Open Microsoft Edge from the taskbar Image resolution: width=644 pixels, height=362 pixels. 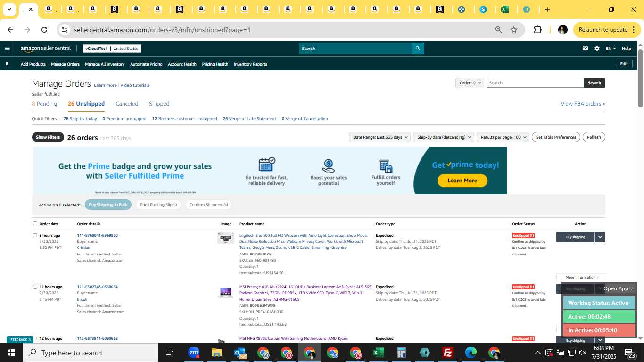tap(471, 353)
